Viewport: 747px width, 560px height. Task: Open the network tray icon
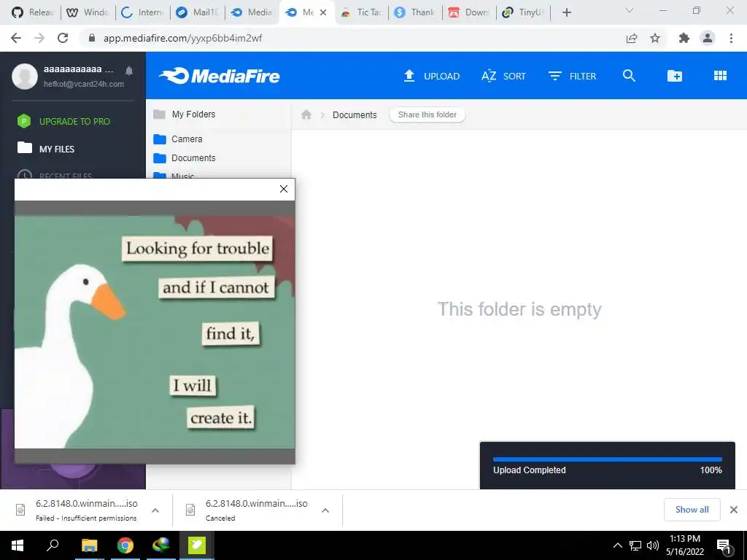[635, 545]
